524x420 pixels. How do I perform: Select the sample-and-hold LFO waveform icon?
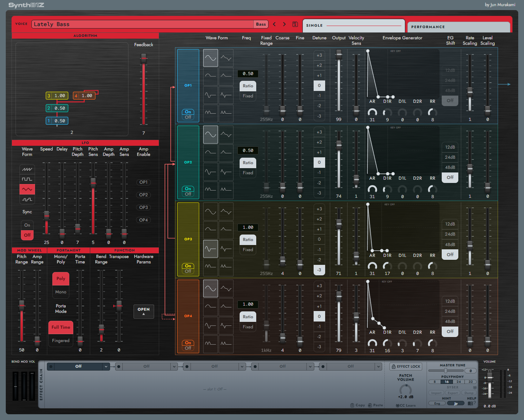27,199
